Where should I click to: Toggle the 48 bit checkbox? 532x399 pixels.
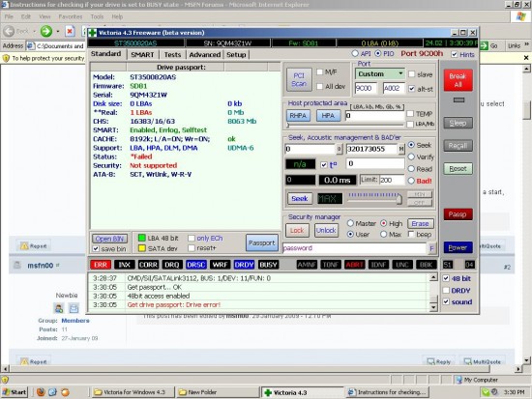coord(446,278)
